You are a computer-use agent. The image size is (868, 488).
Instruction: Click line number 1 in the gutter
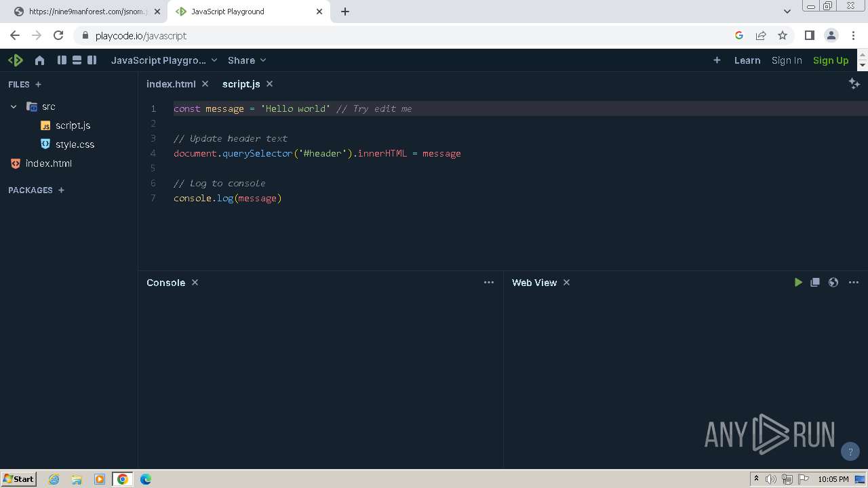click(x=154, y=108)
